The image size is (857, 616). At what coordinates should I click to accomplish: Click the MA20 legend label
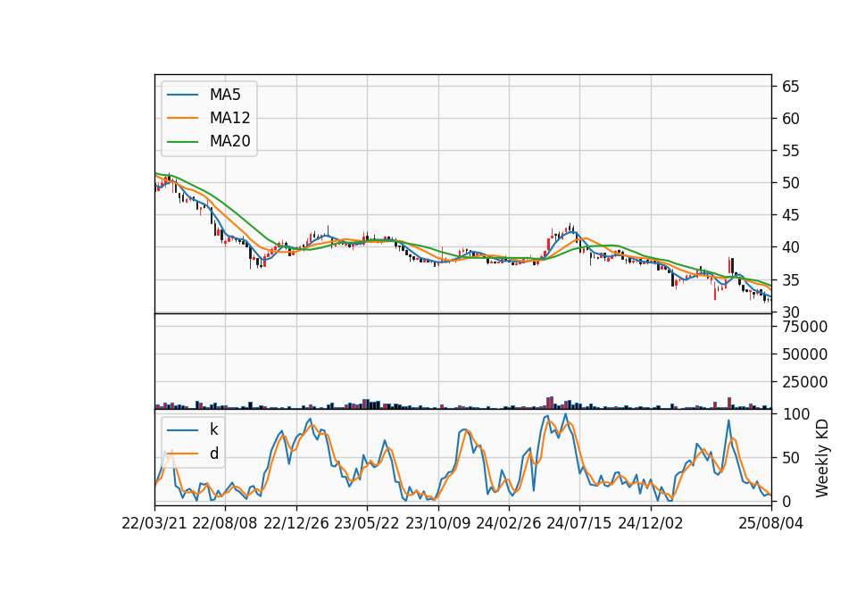point(229,141)
